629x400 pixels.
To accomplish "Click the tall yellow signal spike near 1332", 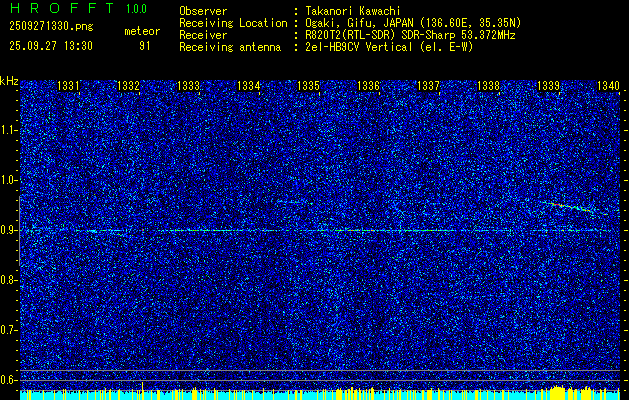I will pyautogui.click(x=142, y=389).
